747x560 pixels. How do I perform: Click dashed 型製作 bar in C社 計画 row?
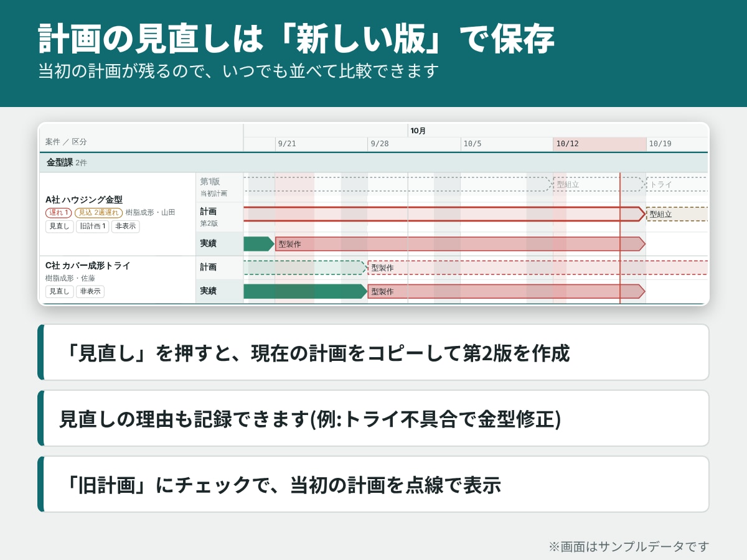538,268
